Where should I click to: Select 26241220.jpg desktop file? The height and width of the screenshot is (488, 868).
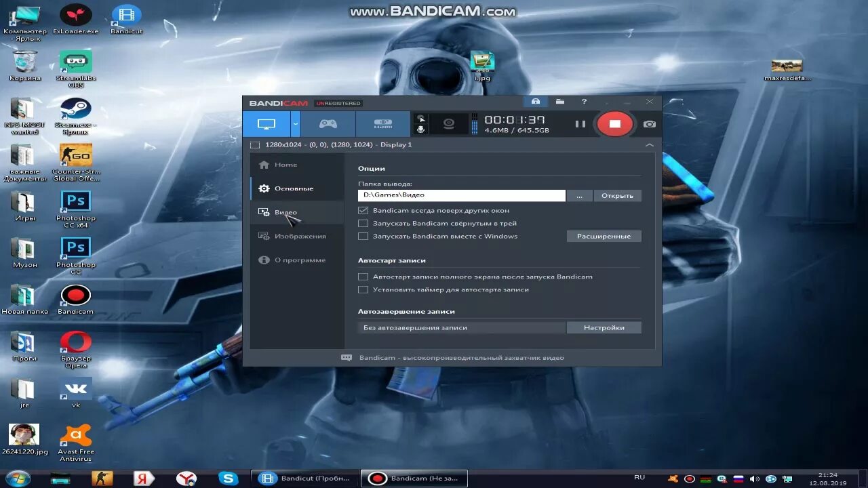click(25, 439)
